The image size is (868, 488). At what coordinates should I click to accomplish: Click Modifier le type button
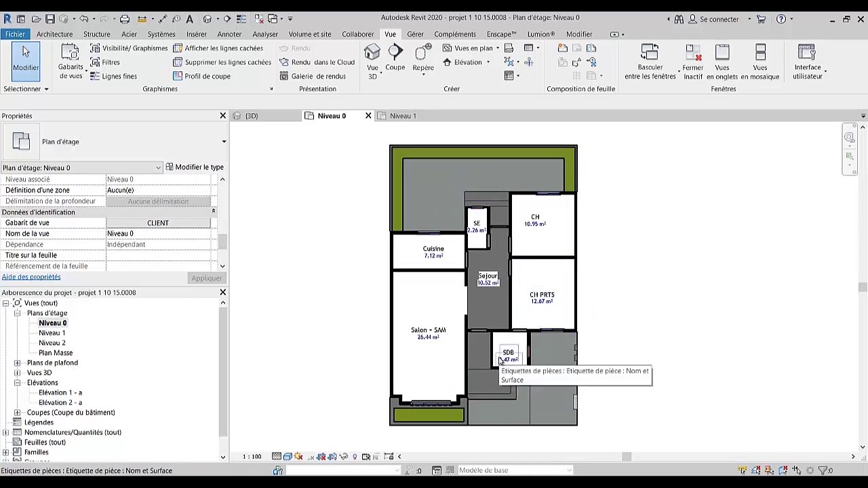[x=195, y=167]
